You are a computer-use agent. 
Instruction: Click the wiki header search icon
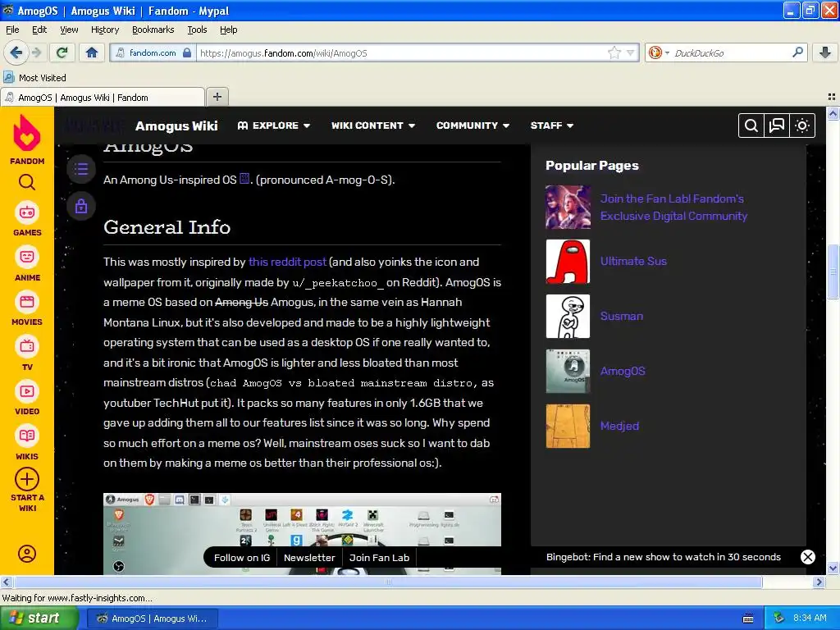point(751,126)
